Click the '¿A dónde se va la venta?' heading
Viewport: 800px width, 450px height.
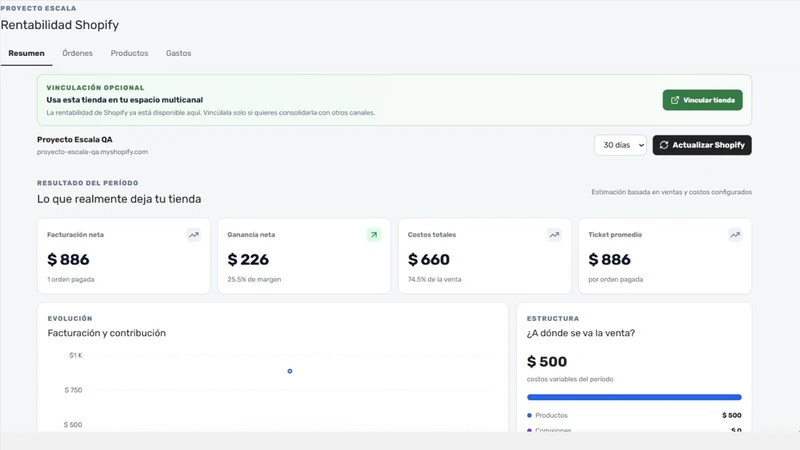581,333
